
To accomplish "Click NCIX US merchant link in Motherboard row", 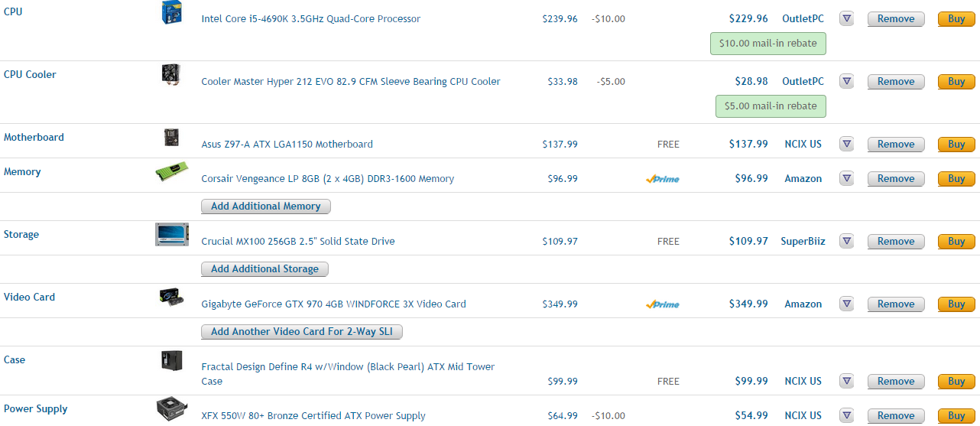I will [803, 144].
